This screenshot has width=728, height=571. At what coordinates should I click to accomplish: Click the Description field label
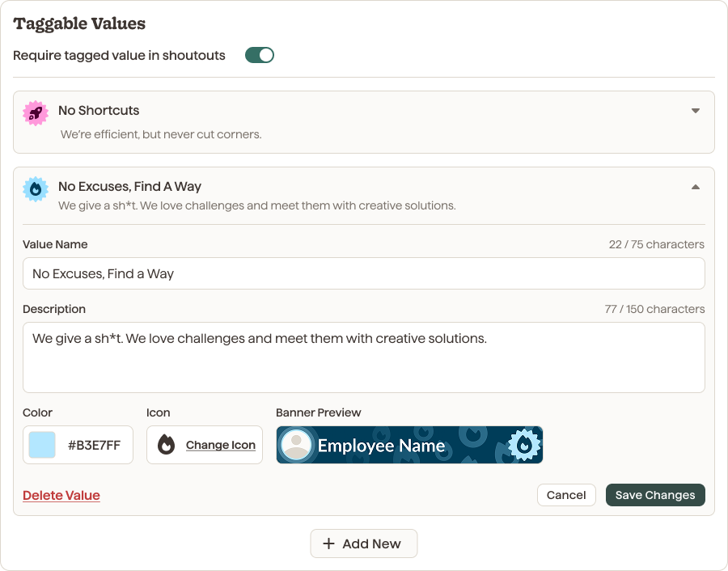point(54,309)
